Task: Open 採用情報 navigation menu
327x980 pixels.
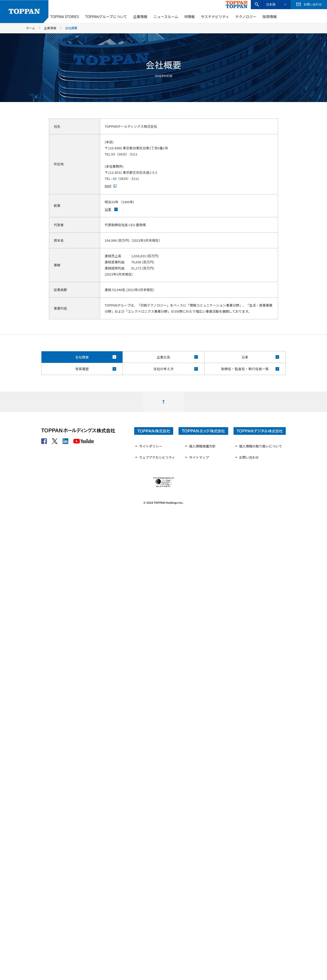Action: (x=269, y=17)
